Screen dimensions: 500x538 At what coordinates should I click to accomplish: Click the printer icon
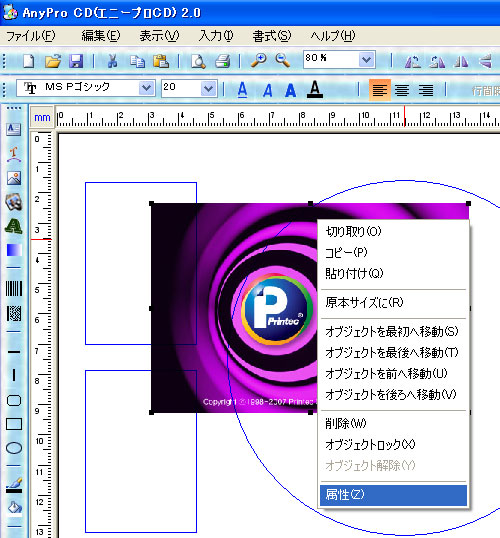coord(222,61)
